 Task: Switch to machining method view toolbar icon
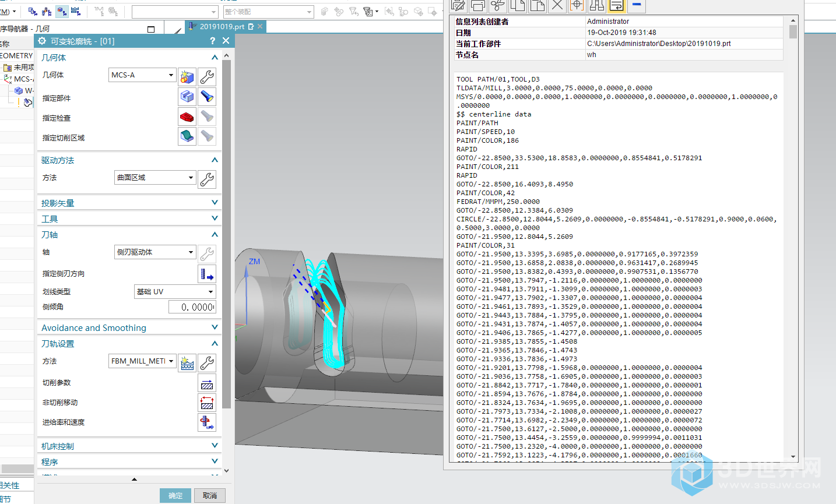(76, 11)
